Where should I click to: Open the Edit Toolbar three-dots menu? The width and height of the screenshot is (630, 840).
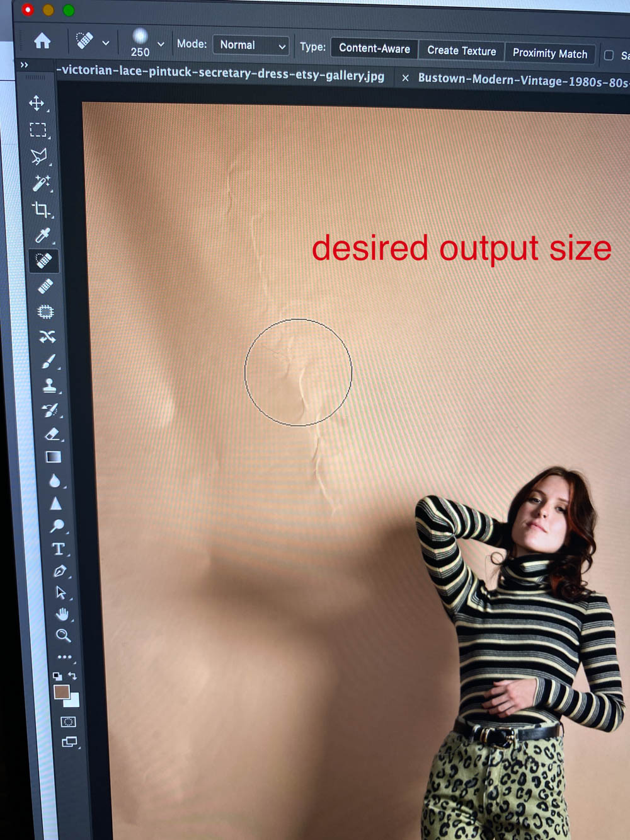point(64,657)
